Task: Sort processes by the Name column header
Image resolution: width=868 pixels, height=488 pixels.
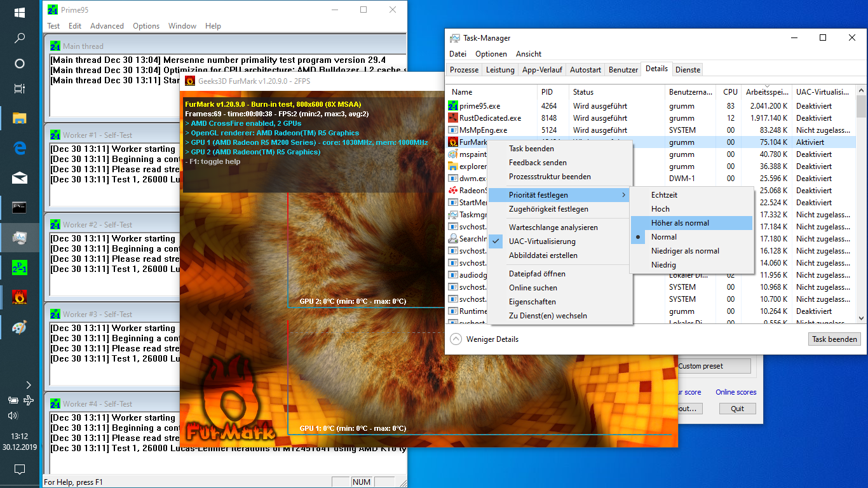Action: coord(491,92)
